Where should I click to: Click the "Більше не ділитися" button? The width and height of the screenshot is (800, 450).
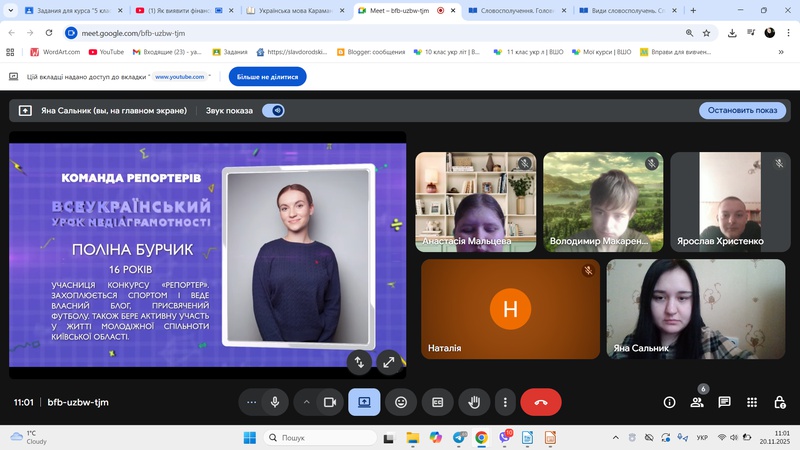267,76
